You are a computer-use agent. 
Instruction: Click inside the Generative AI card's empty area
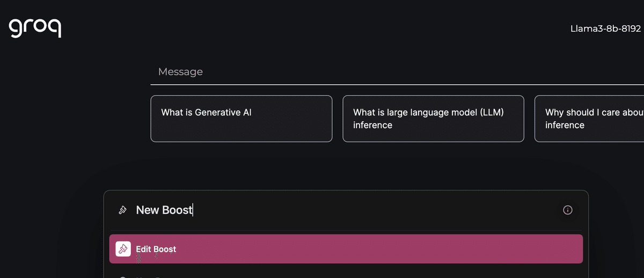pos(241,130)
